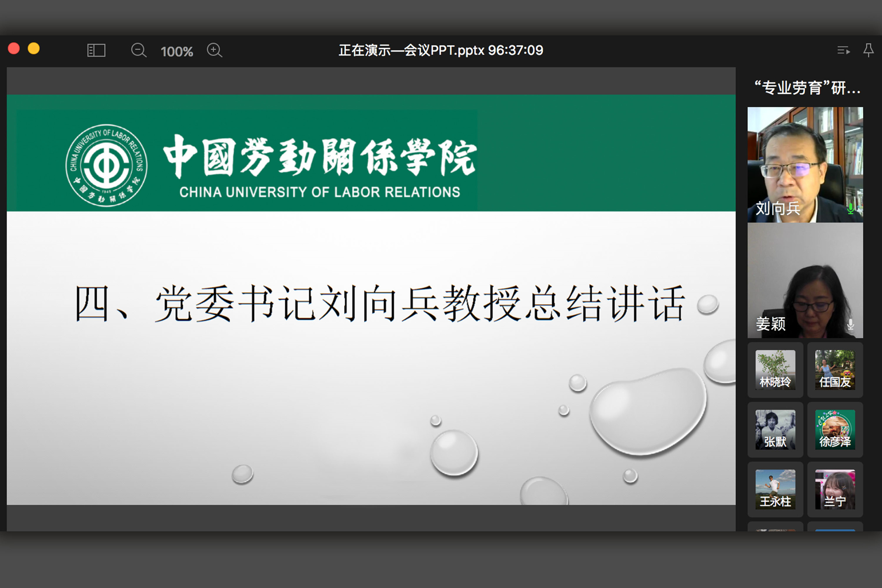The image size is (882, 588).
Task: Click the “专业劳育”研… meeting title
Action: click(807, 88)
